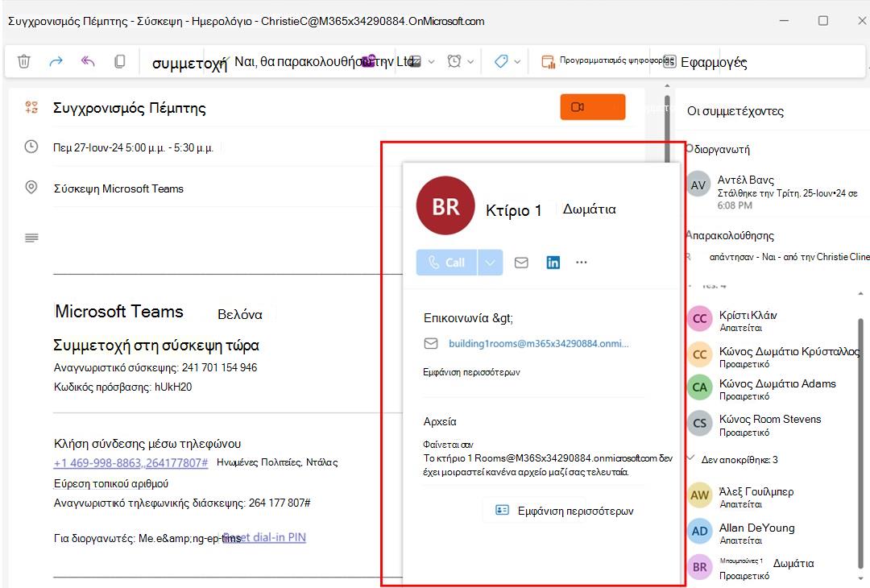Join the meeting with the orange camera button

[593, 106]
